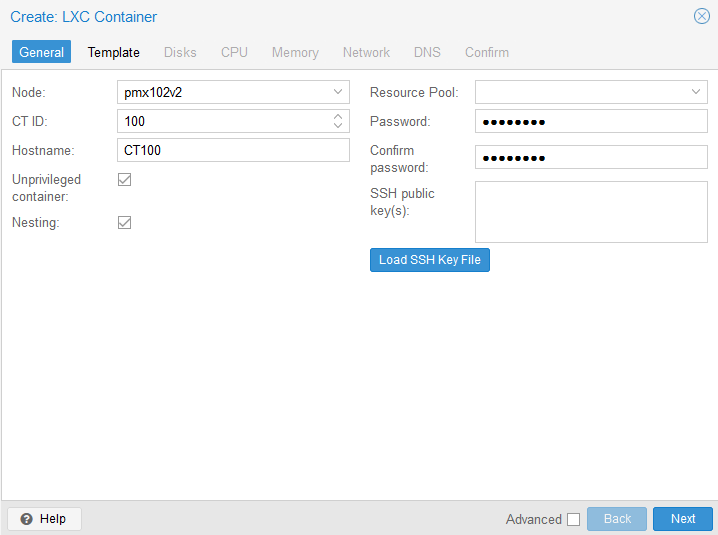
Task: Focus the Password field
Action: pyautogui.click(x=591, y=121)
